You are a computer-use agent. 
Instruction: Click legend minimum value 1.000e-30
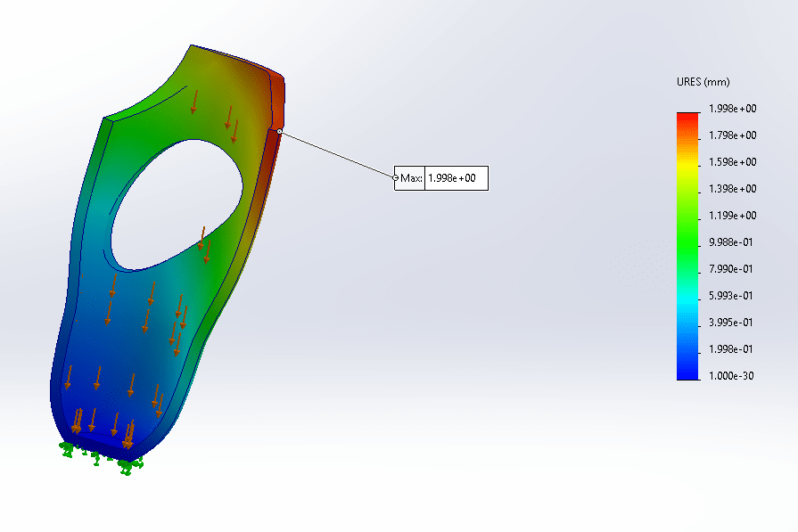pos(731,376)
